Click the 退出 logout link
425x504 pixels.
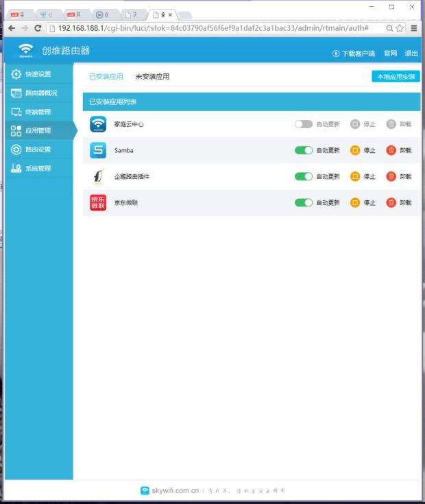(411, 53)
